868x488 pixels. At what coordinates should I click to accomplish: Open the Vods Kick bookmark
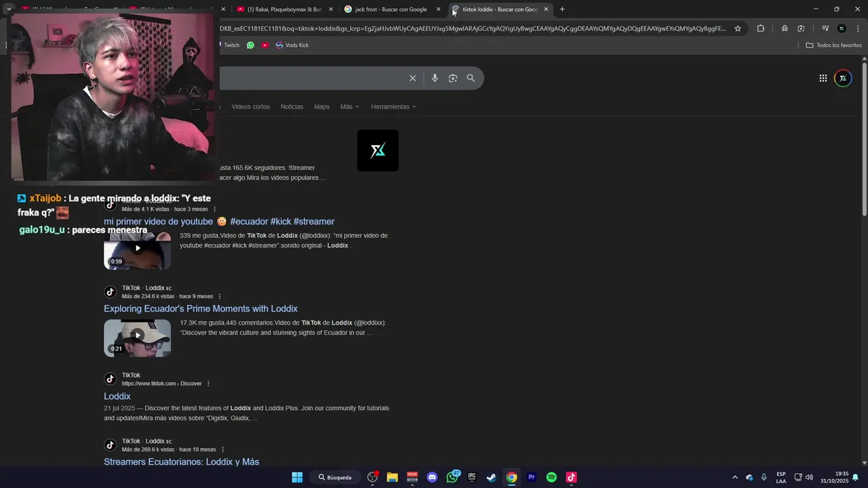tap(292, 45)
